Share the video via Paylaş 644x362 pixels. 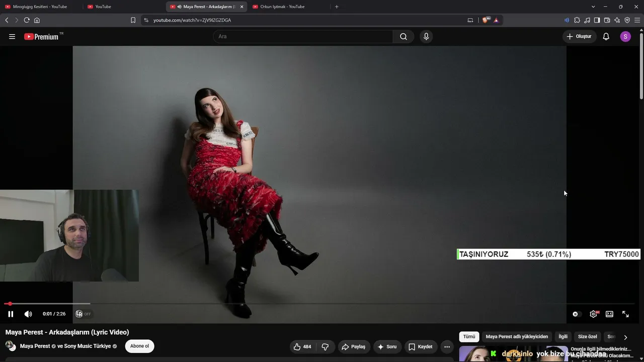point(354,347)
